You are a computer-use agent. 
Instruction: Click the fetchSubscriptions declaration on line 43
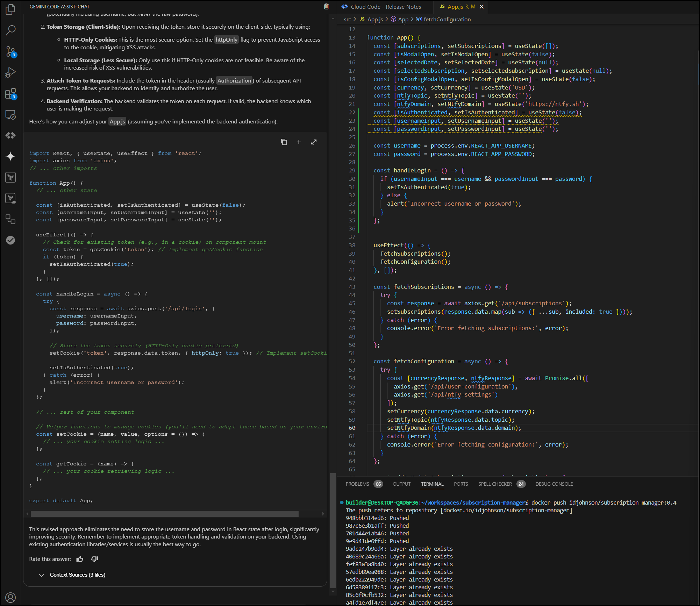(x=424, y=287)
